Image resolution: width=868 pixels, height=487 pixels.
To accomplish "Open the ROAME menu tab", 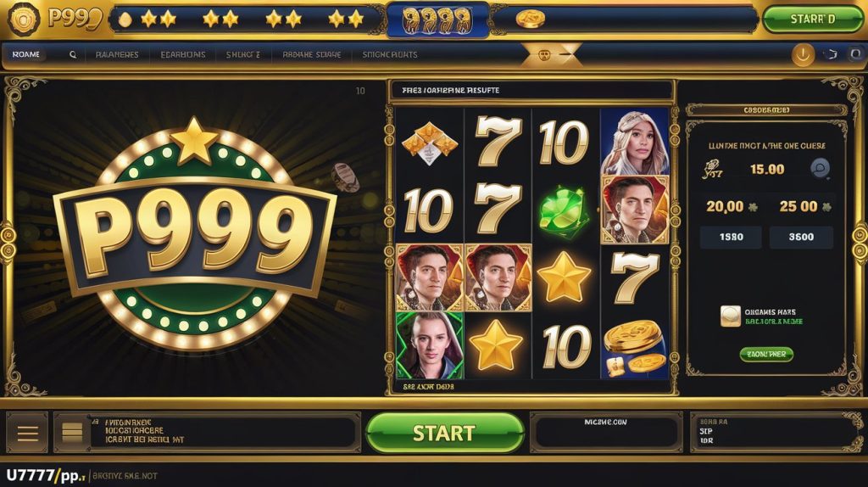I will pyautogui.click(x=26, y=55).
